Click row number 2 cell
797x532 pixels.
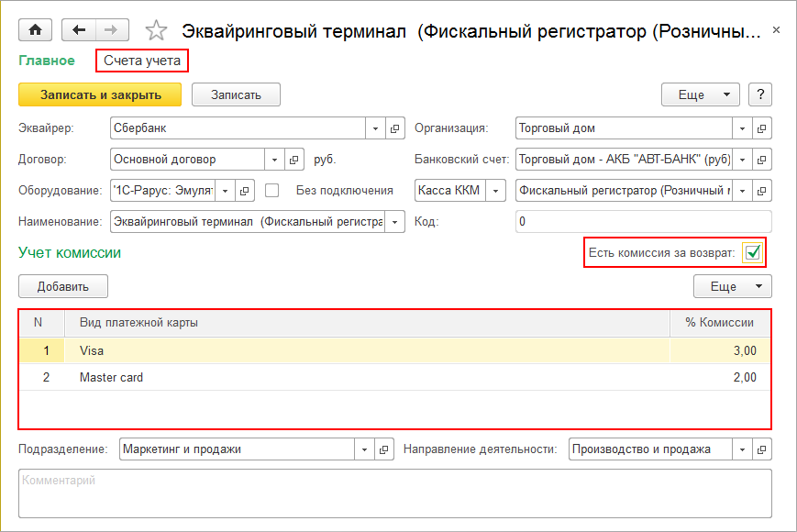42,378
